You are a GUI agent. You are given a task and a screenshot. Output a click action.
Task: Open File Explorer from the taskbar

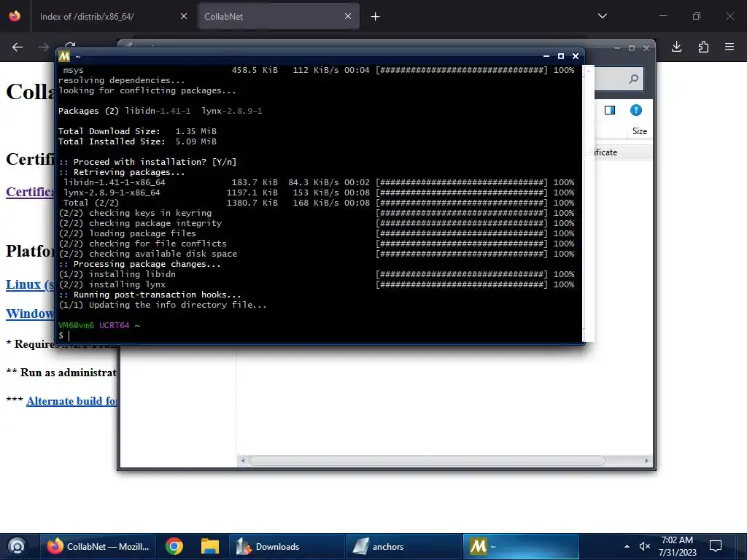209,547
